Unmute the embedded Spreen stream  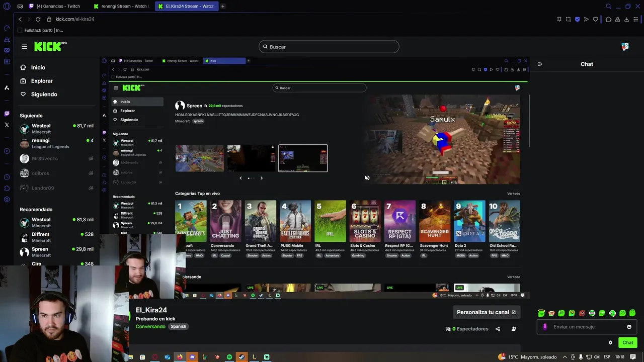(x=367, y=177)
